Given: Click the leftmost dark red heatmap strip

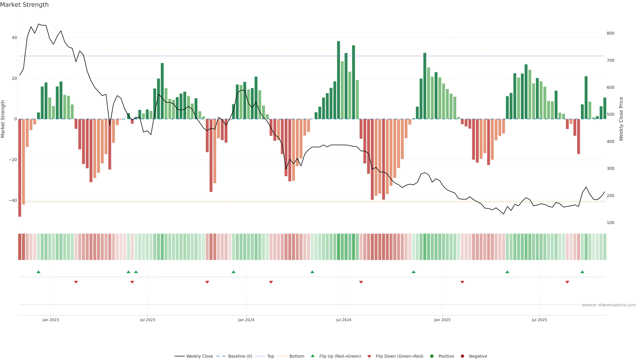Looking at the screenshot, I should coord(19,247).
